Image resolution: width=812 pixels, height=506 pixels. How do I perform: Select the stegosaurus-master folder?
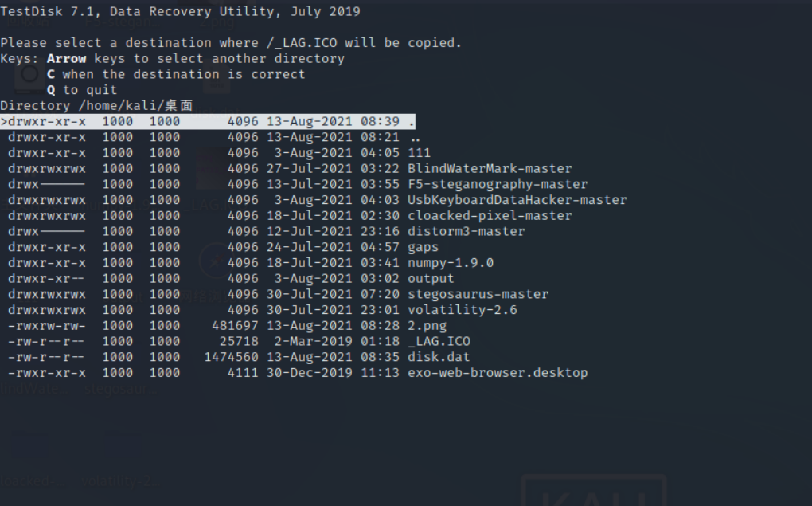tap(478, 294)
